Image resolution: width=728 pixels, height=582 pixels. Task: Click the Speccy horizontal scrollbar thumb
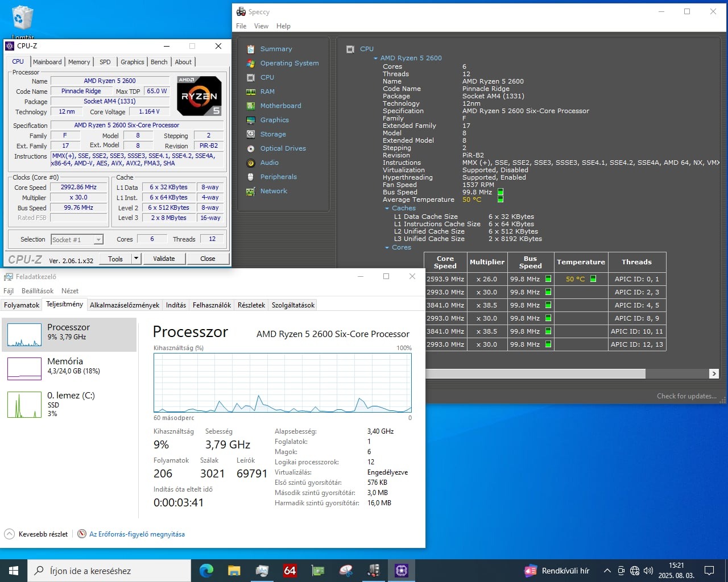coord(535,373)
